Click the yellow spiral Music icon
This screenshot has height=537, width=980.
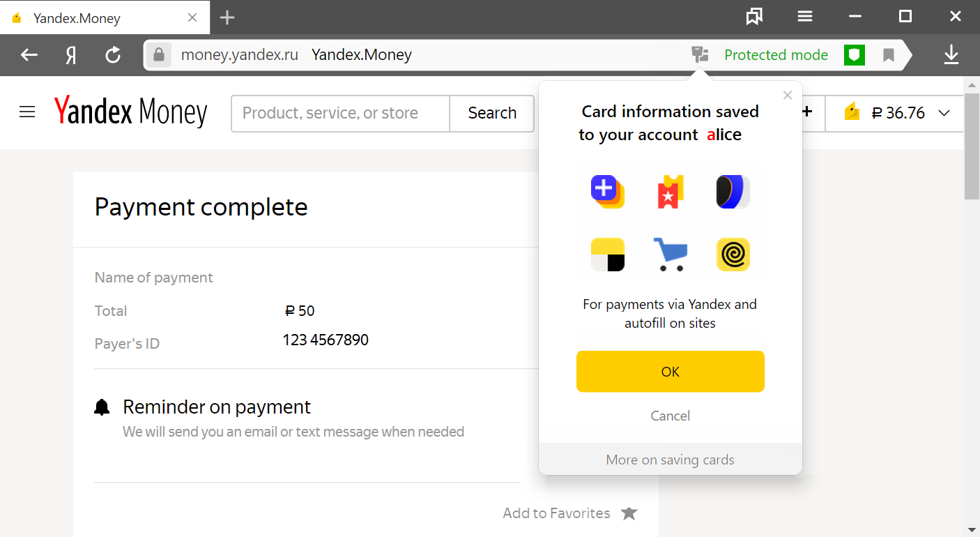[733, 255]
